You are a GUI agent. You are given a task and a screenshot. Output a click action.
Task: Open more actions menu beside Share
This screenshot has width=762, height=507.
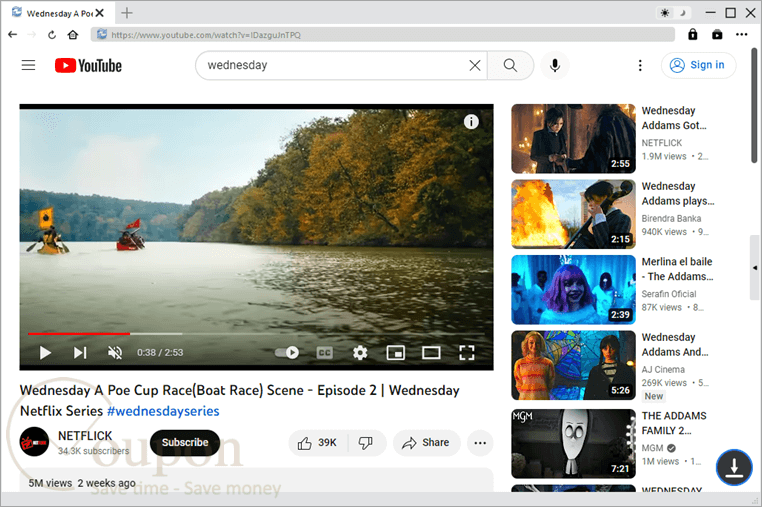pyautogui.click(x=480, y=442)
